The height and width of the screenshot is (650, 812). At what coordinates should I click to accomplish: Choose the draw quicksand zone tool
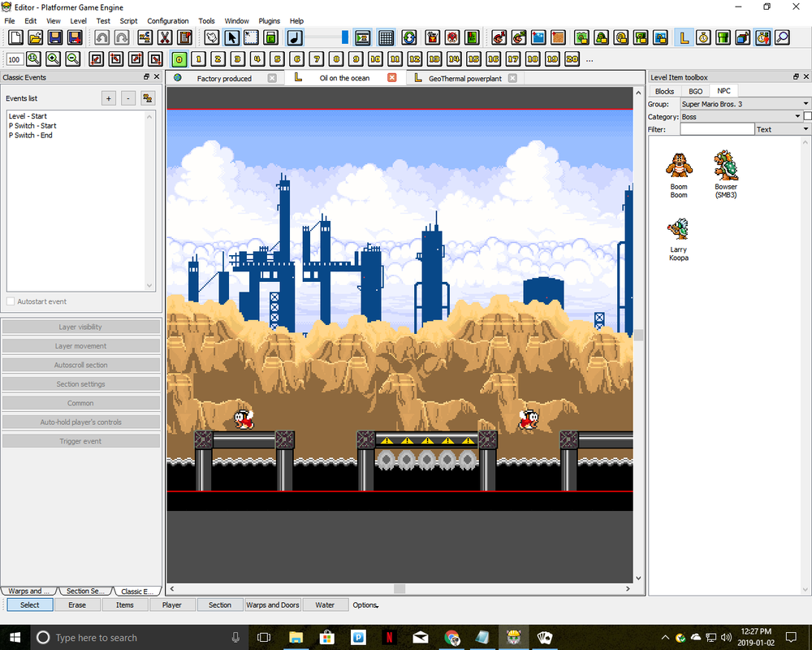559,37
